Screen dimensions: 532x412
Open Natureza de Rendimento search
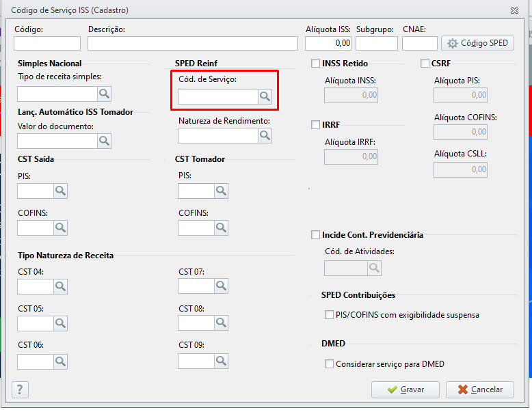click(265, 135)
